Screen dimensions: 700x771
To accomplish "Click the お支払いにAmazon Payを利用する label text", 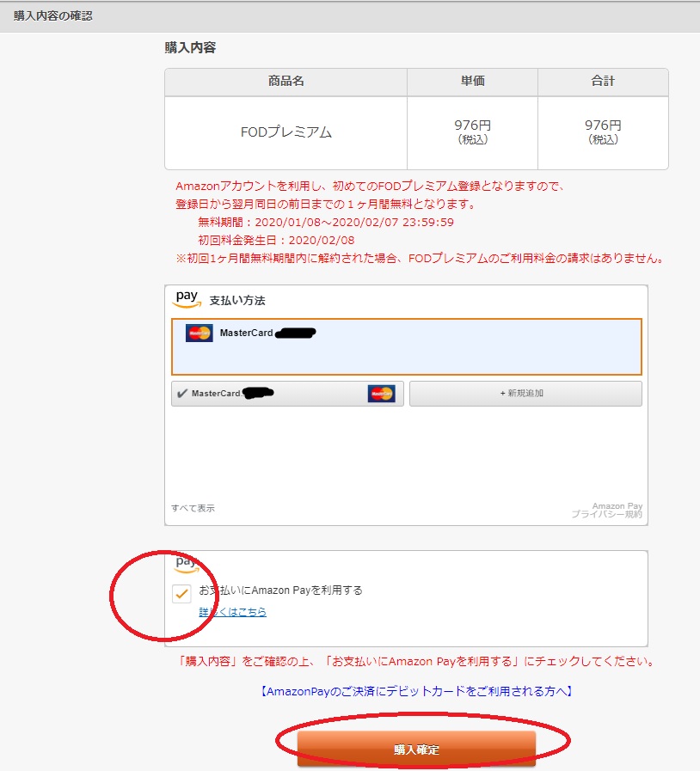I will (281, 590).
